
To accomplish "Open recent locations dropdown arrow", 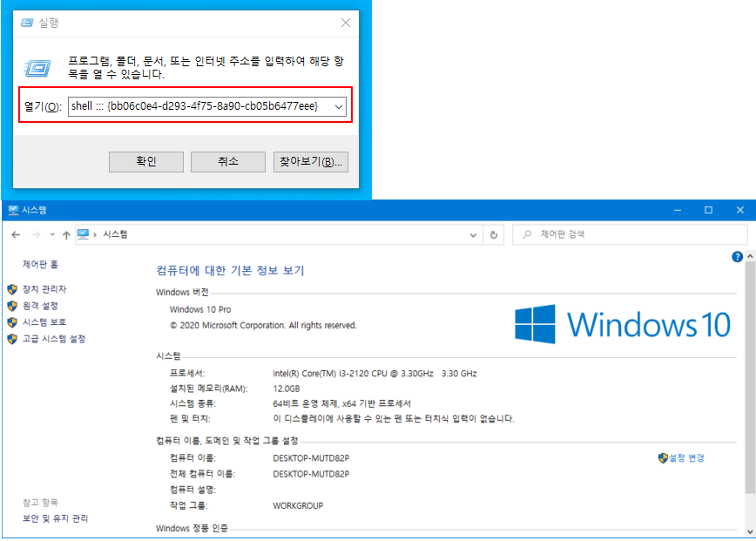I will [x=52, y=235].
